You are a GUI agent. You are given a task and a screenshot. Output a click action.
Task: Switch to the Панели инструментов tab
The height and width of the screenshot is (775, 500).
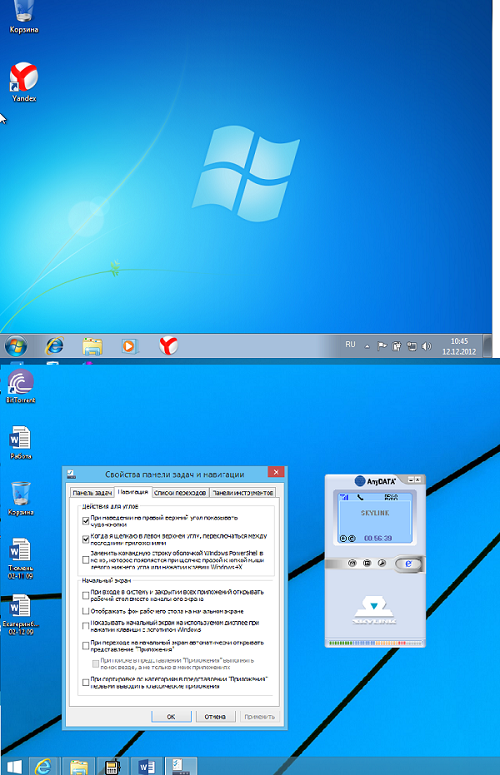pyautogui.click(x=243, y=493)
